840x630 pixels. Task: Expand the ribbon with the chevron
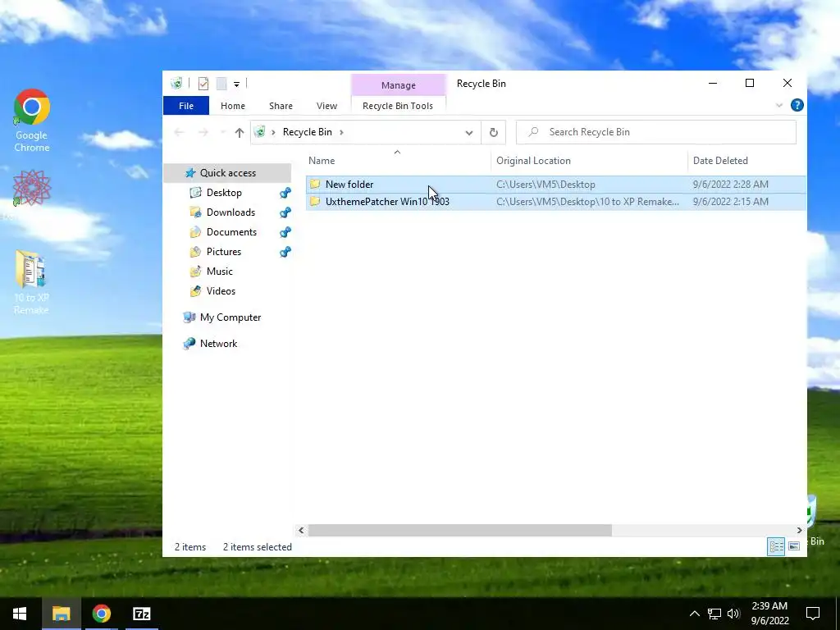coord(779,106)
